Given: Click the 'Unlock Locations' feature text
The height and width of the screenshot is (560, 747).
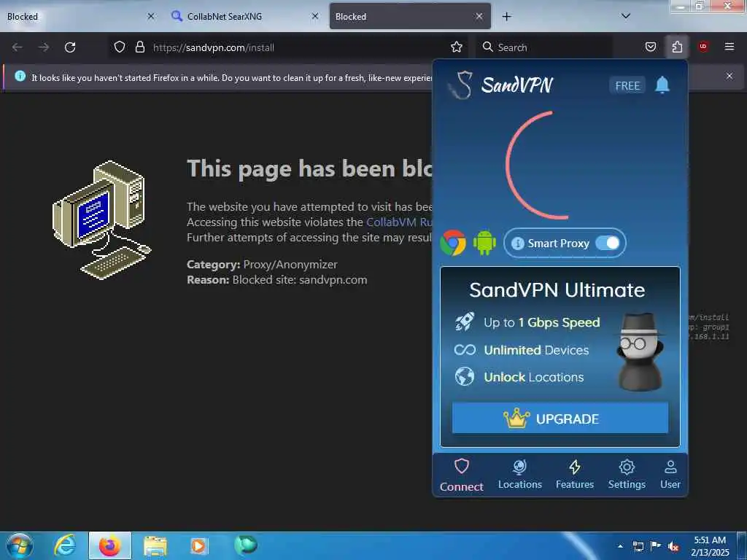Looking at the screenshot, I should pos(533,377).
